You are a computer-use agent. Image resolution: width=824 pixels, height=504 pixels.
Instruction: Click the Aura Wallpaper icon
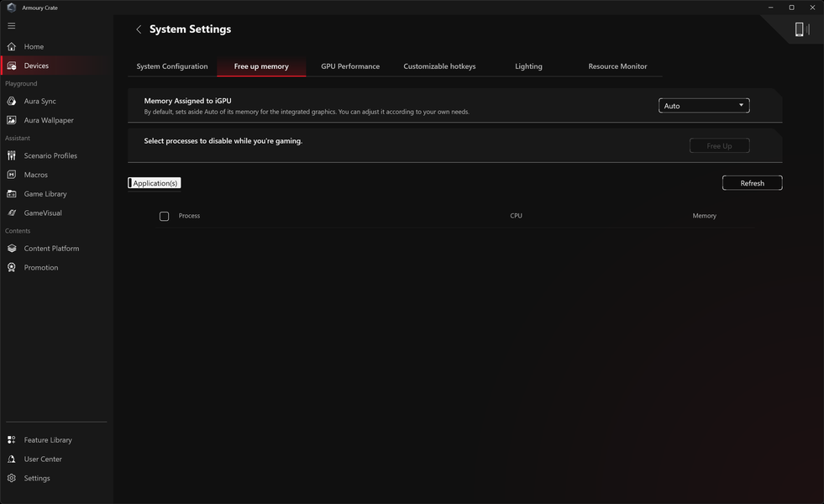pos(11,120)
